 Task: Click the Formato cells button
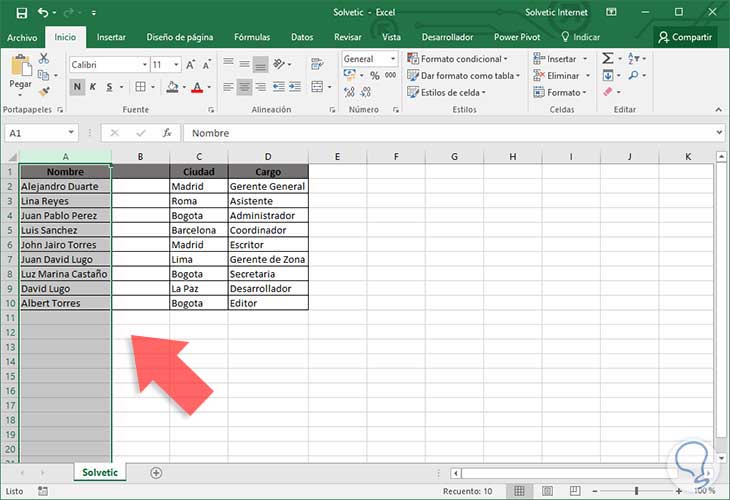tap(560, 92)
